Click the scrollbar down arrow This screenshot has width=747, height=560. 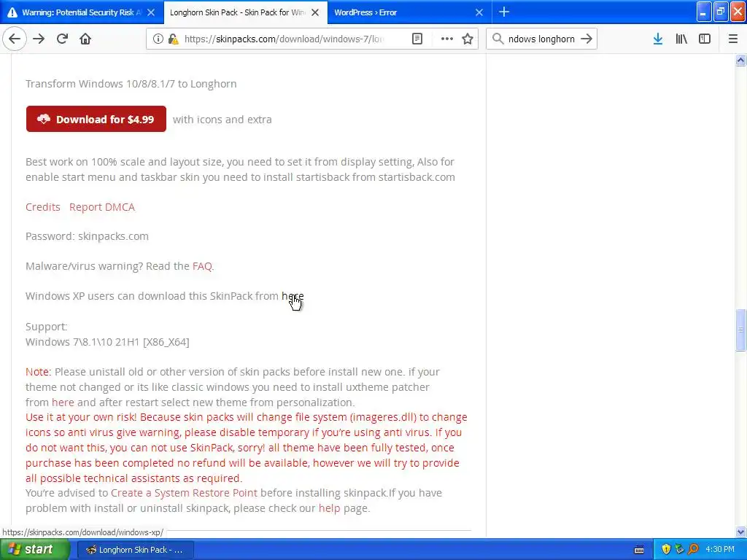click(740, 532)
